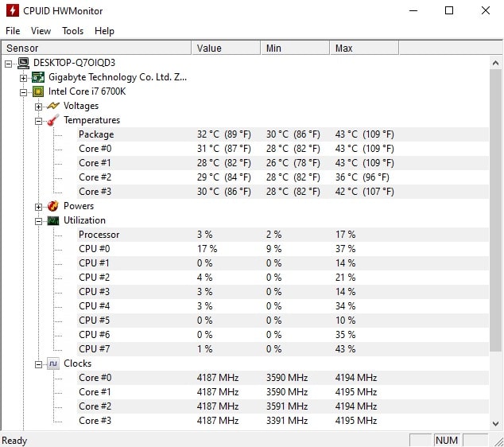This screenshot has height=447, width=504.
Task: Open the Tools menu
Action: [x=72, y=31]
